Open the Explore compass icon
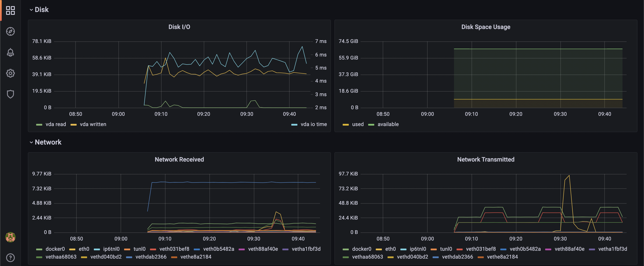The width and height of the screenshot is (644, 266). (10, 31)
